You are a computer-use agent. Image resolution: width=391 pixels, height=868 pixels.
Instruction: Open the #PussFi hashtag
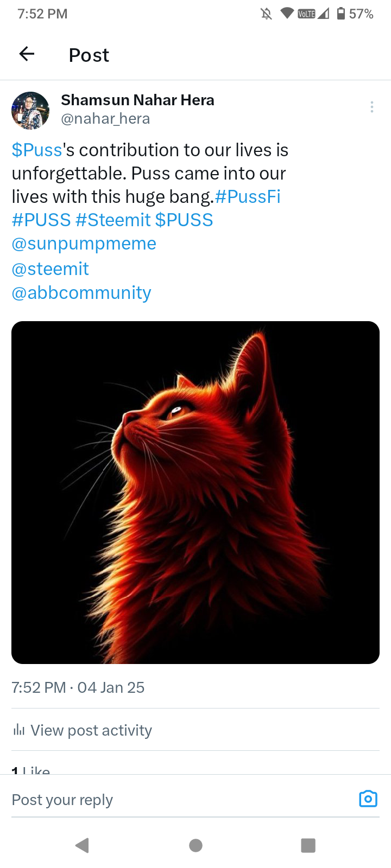pyautogui.click(x=248, y=196)
